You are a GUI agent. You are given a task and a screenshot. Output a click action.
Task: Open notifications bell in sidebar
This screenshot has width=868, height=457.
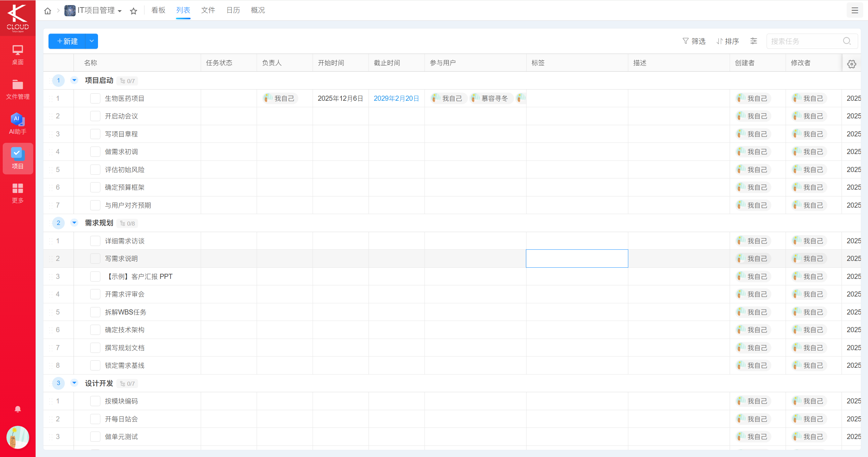click(18, 409)
